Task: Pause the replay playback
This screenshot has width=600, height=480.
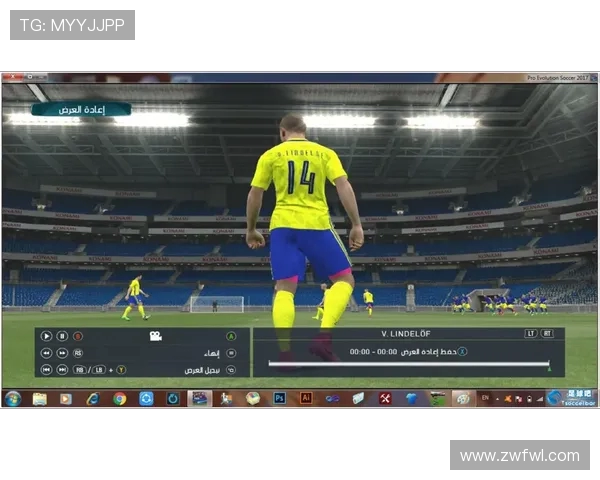Action: point(62,336)
